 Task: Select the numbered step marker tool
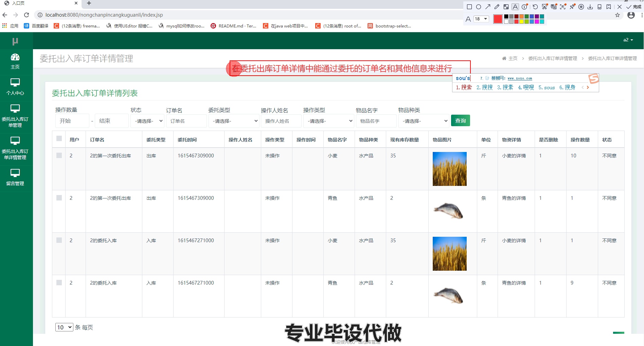pos(525,7)
